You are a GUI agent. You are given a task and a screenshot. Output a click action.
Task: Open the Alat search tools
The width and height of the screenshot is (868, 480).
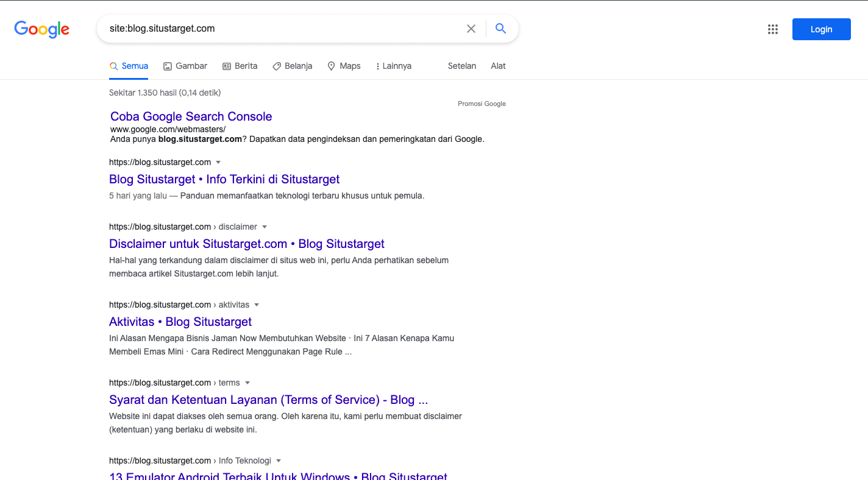pyautogui.click(x=498, y=66)
